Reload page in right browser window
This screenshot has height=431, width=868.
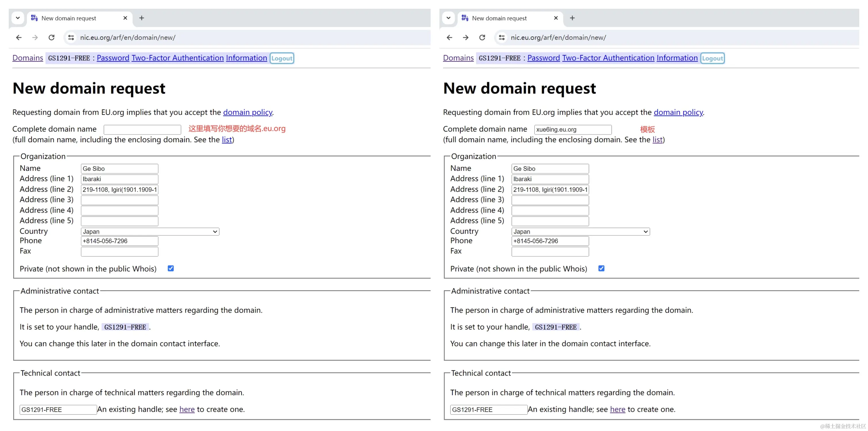(x=482, y=37)
